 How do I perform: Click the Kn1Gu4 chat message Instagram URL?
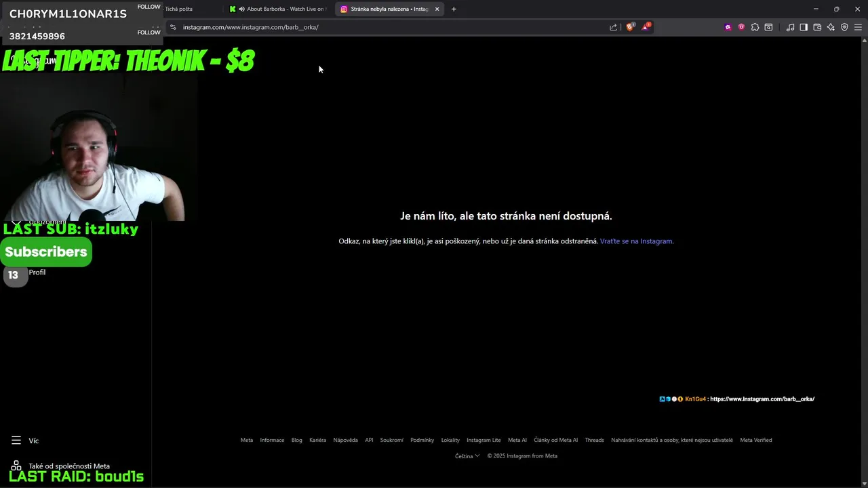coord(762,399)
